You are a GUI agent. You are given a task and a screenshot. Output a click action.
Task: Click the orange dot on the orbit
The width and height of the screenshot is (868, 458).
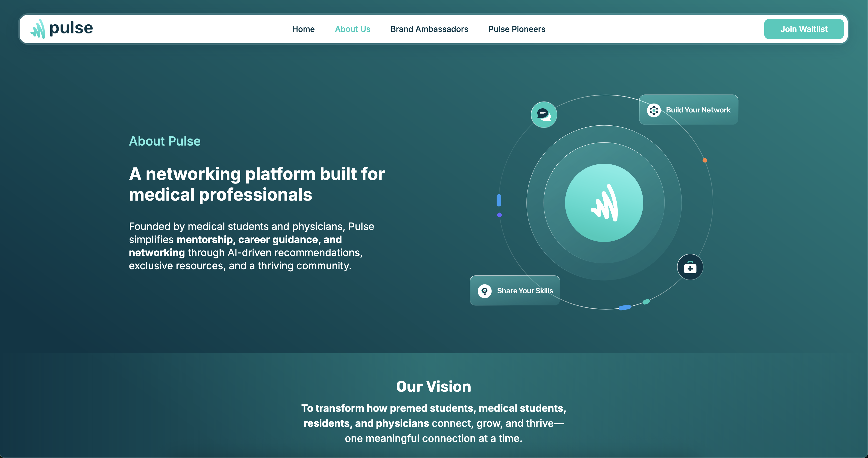coord(705,160)
